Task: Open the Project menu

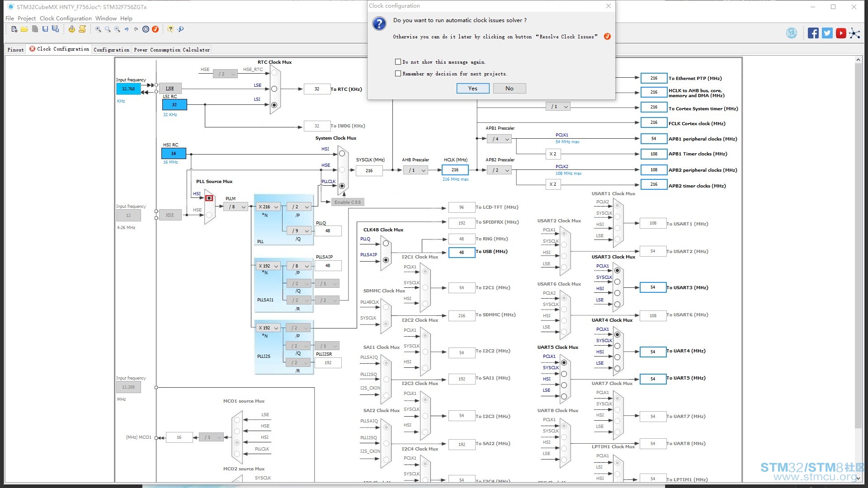Action: click(x=27, y=19)
